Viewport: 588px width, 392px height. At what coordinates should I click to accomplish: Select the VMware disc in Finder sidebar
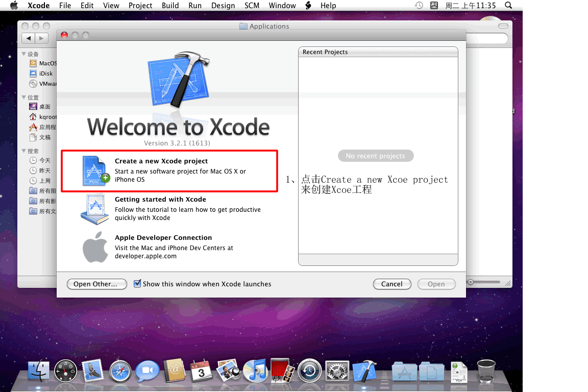click(43, 84)
